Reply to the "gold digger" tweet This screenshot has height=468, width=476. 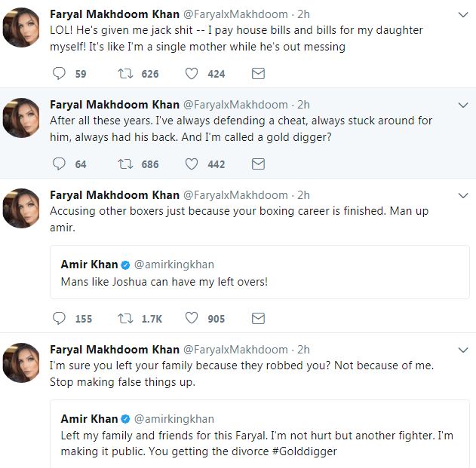click(x=60, y=164)
